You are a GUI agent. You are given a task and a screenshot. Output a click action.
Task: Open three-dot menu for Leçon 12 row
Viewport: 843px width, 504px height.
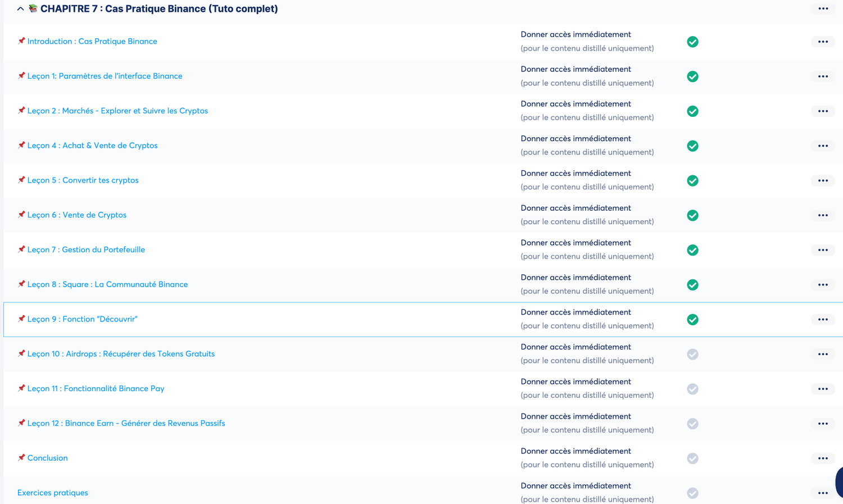[x=823, y=424]
